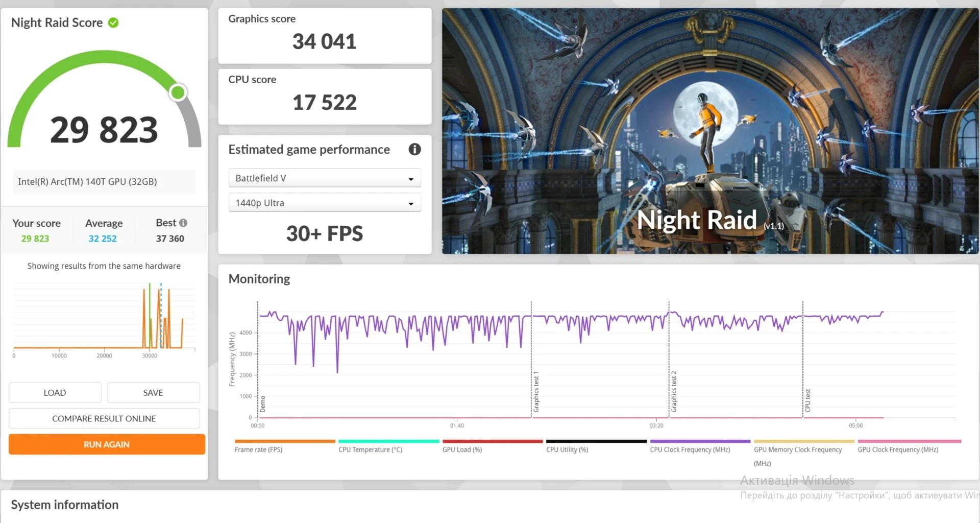Click the Night Raid Score title

click(x=57, y=22)
